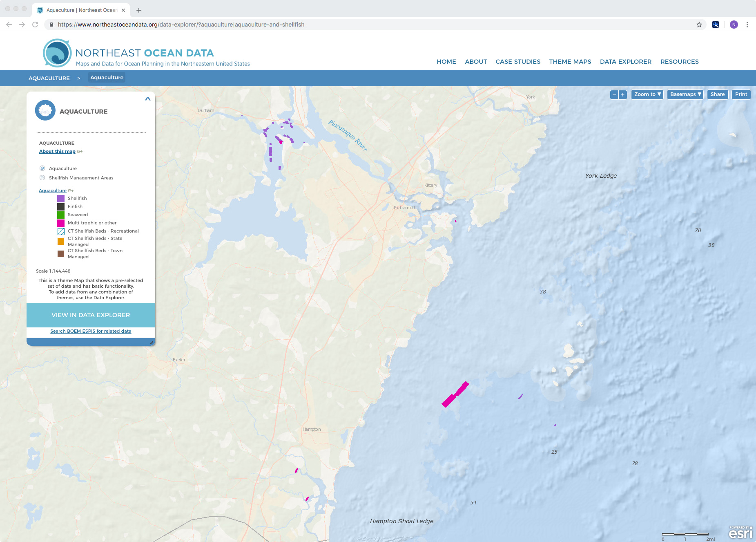Reload the page with refresh icon
The width and height of the screenshot is (756, 542).
tap(35, 25)
